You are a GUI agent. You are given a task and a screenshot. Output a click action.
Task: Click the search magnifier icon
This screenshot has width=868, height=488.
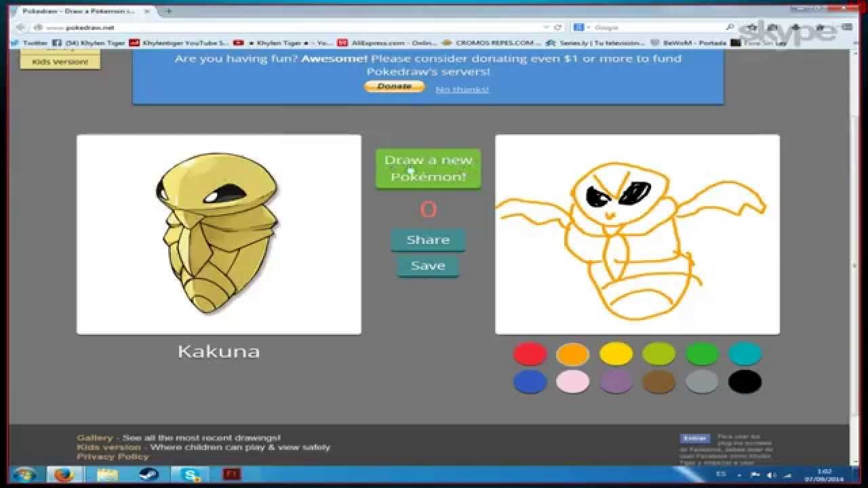pos(730,28)
